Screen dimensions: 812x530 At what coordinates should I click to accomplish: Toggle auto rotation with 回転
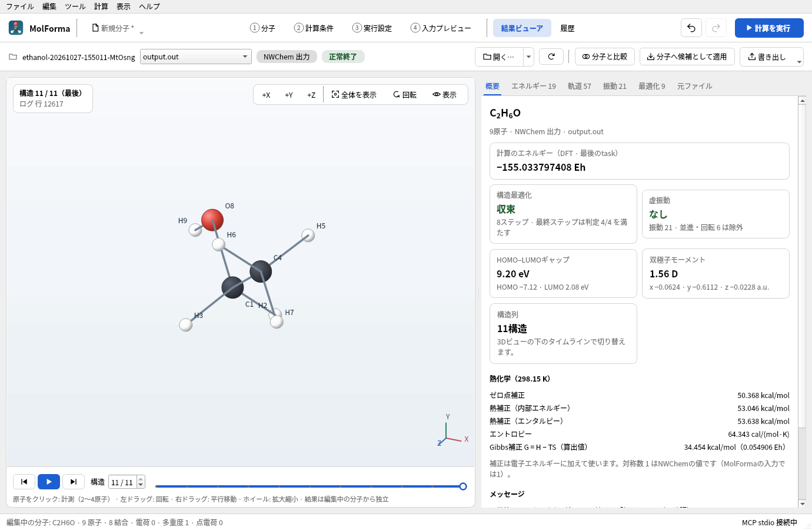[x=405, y=95]
